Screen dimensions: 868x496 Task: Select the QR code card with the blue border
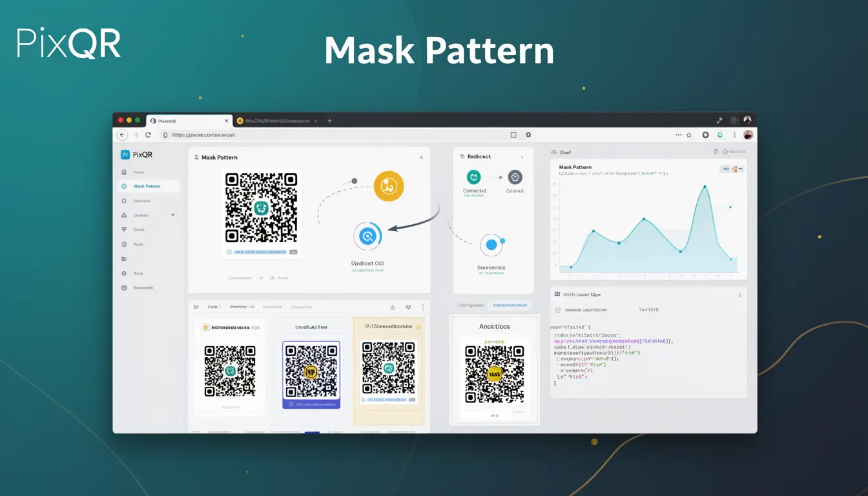[x=311, y=375]
